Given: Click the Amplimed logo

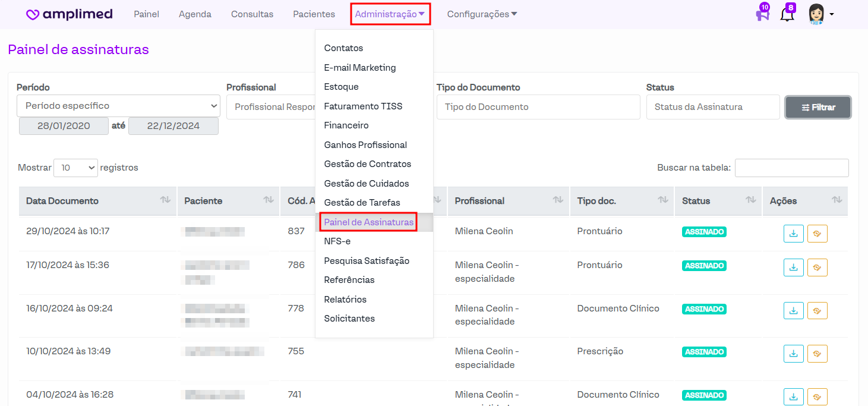Looking at the screenshot, I should 69,14.
